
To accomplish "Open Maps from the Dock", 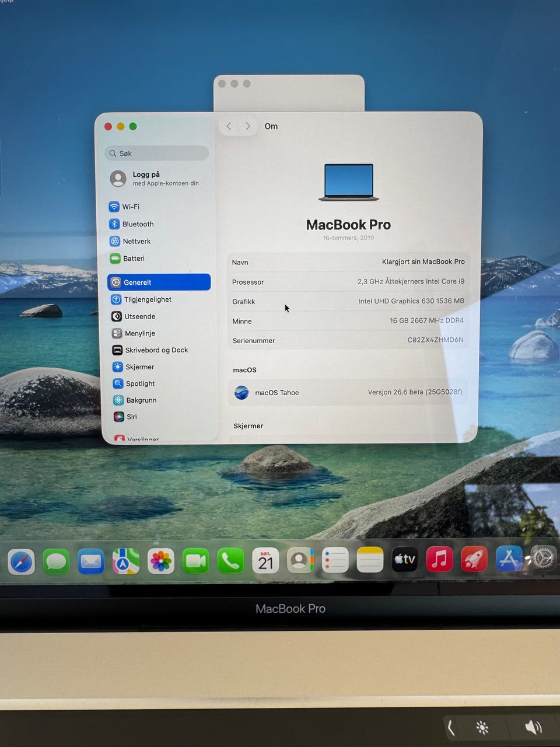I will pyautogui.click(x=126, y=561).
